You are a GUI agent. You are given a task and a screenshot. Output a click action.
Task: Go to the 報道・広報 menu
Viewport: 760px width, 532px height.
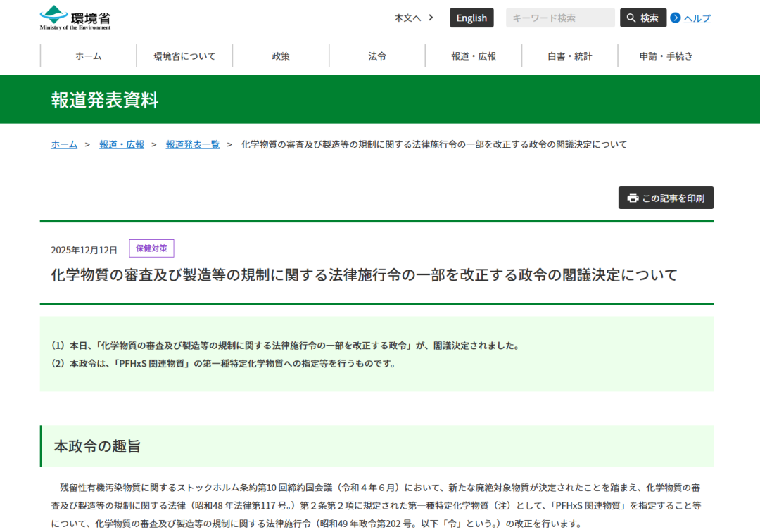click(474, 56)
